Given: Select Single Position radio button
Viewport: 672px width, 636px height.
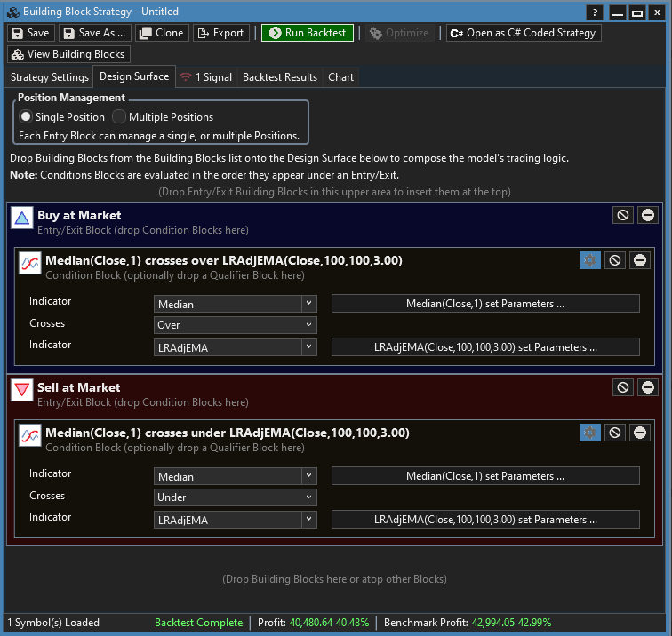Looking at the screenshot, I should coord(26,117).
